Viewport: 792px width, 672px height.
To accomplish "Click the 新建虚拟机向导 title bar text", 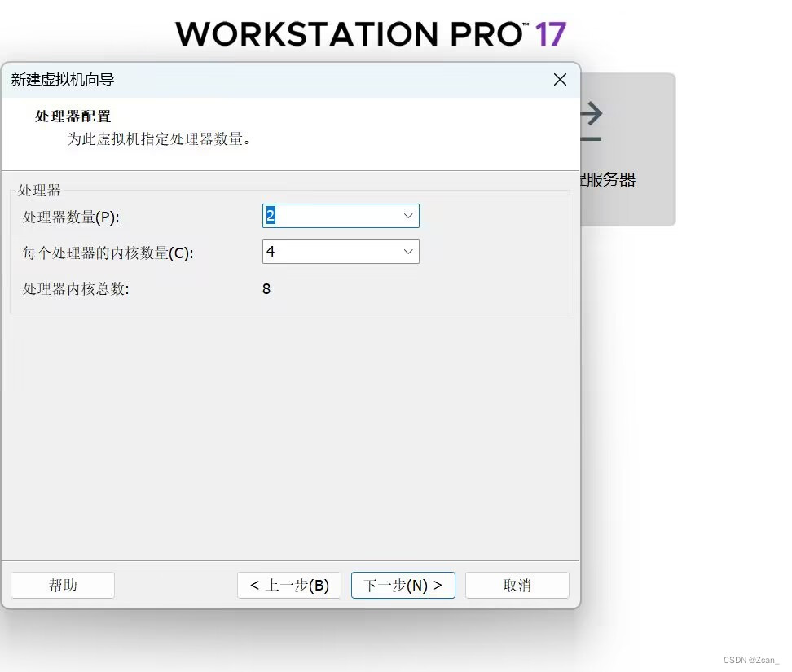I will coord(63,79).
